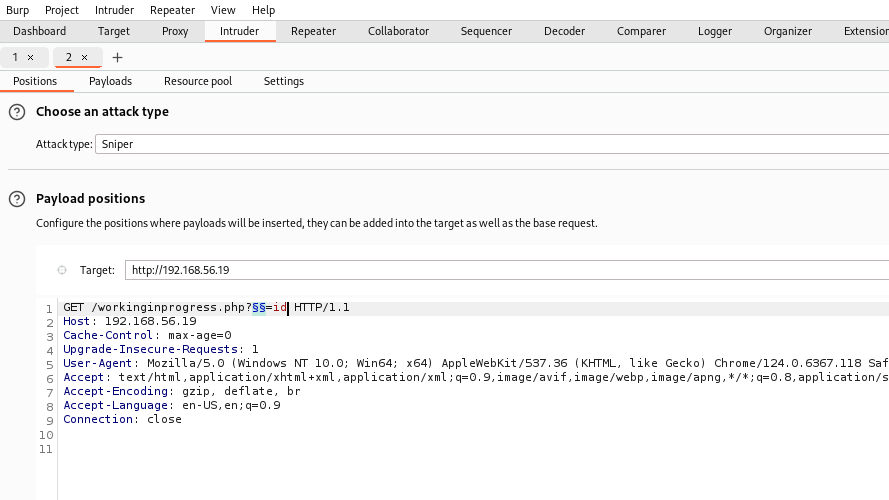Open the Project menu
Viewport: 889px width, 500px height.
coord(62,10)
